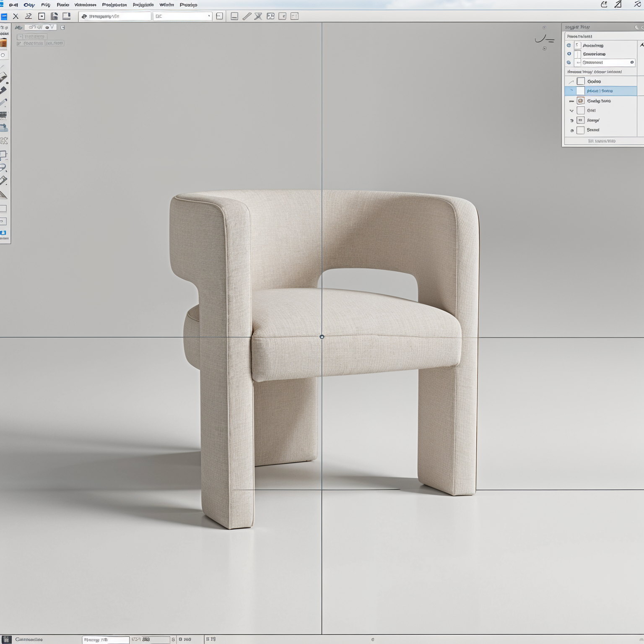Click the four-pane grid icon in the top toolbar
Image resolution: width=644 pixels, height=644 pixels.
pyautogui.click(x=270, y=16)
